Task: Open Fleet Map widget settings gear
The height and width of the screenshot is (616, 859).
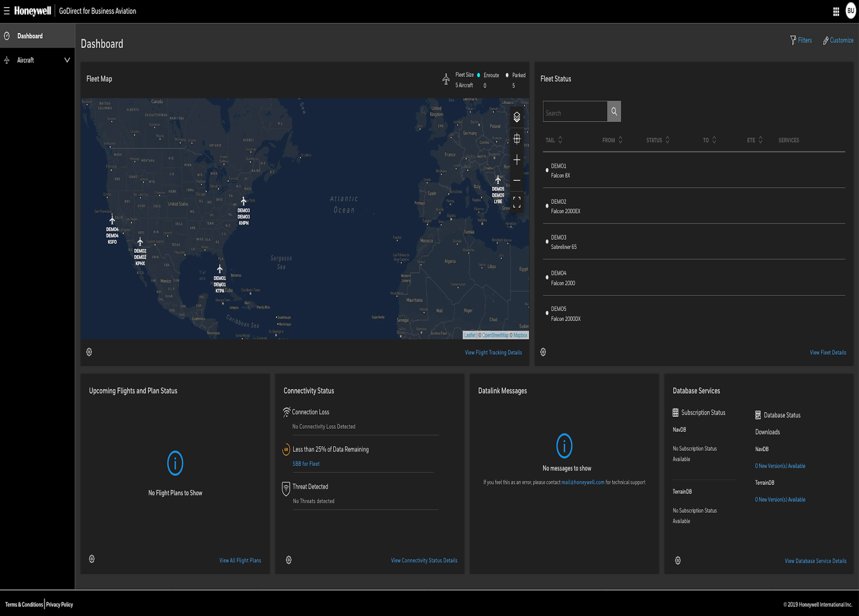Action: tap(89, 352)
